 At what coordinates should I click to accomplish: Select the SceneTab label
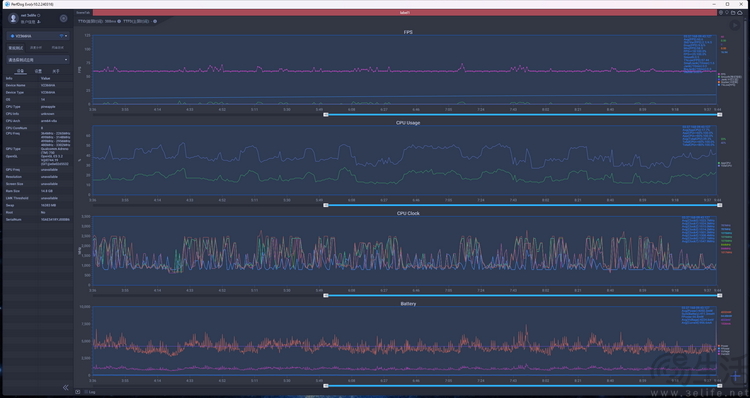pos(83,13)
